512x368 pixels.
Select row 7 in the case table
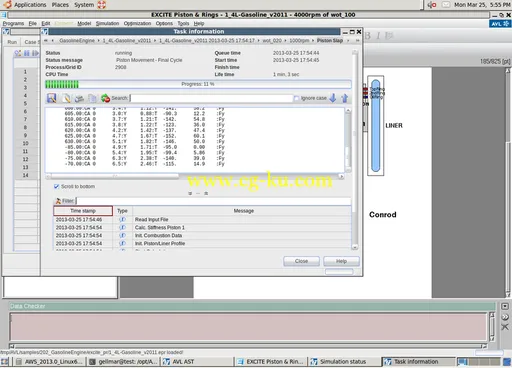(25, 119)
